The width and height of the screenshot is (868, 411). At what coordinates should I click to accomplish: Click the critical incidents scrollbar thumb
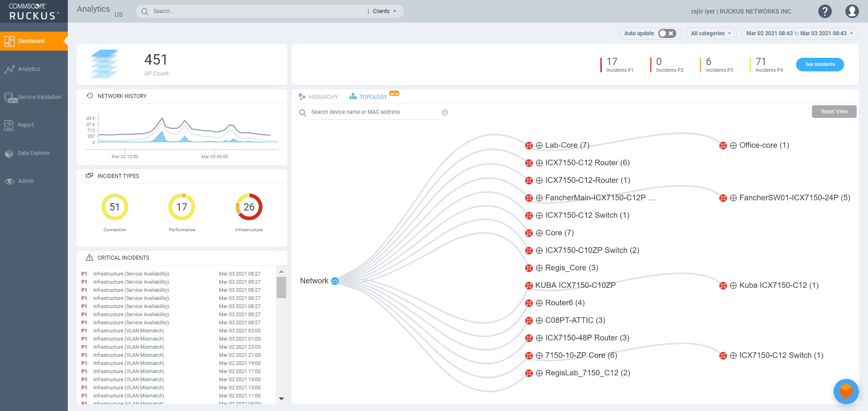point(281,288)
